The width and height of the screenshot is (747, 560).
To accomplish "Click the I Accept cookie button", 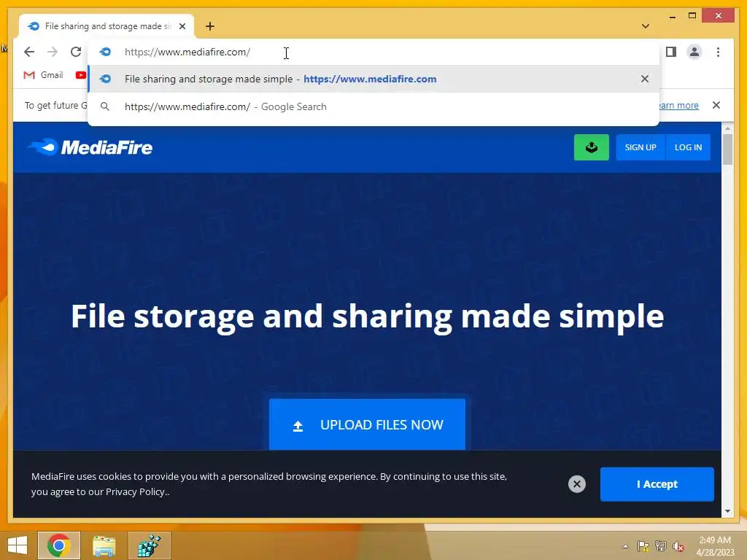I will click(657, 484).
